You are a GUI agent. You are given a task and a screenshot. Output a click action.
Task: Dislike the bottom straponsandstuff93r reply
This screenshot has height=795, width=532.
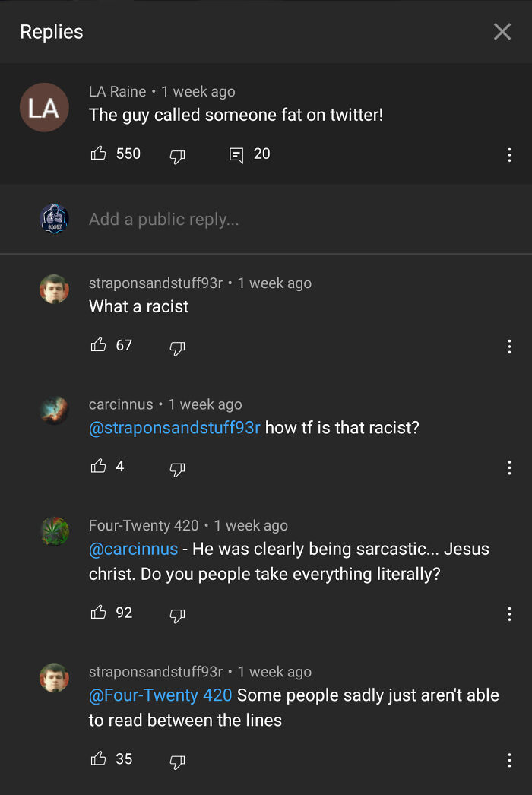pyautogui.click(x=177, y=761)
